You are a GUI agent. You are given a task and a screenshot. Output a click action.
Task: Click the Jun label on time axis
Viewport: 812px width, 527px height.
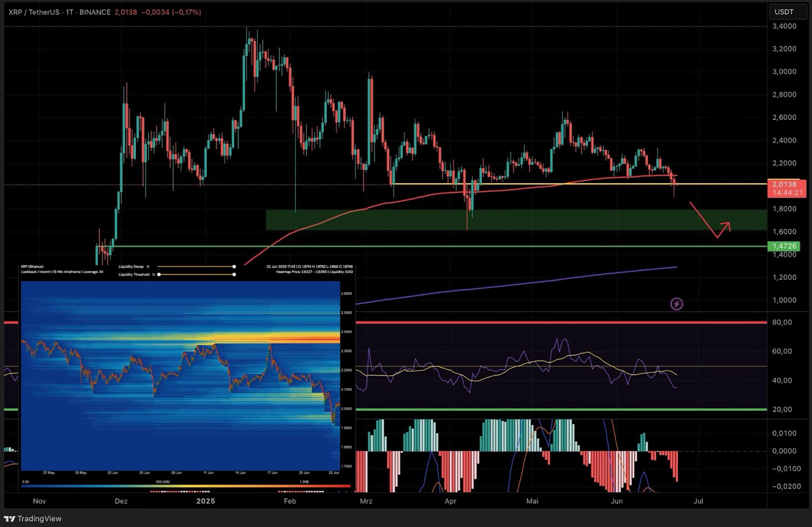(617, 501)
